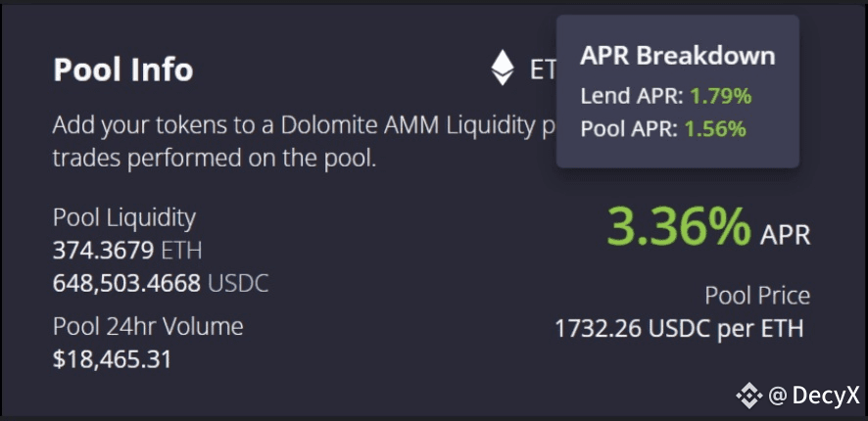
Task: Select the 374.3679 ETH amount
Action: [x=127, y=251]
